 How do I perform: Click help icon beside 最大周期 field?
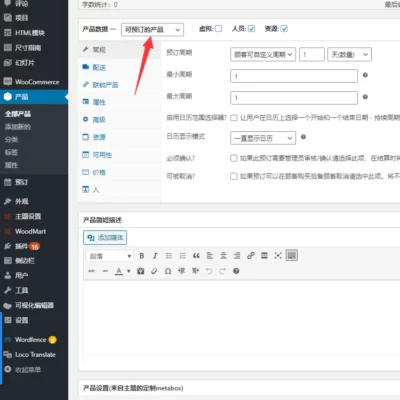pos(365,97)
